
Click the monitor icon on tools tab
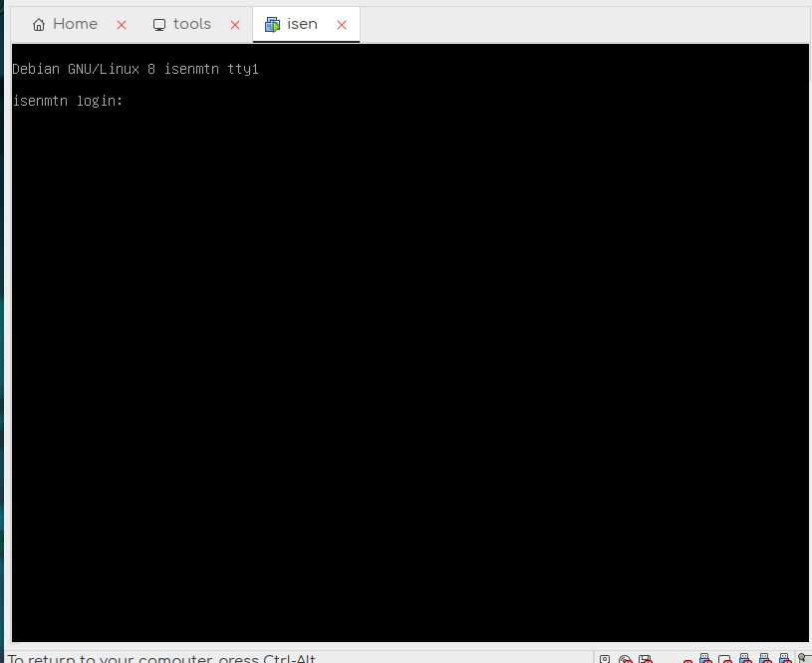(159, 25)
